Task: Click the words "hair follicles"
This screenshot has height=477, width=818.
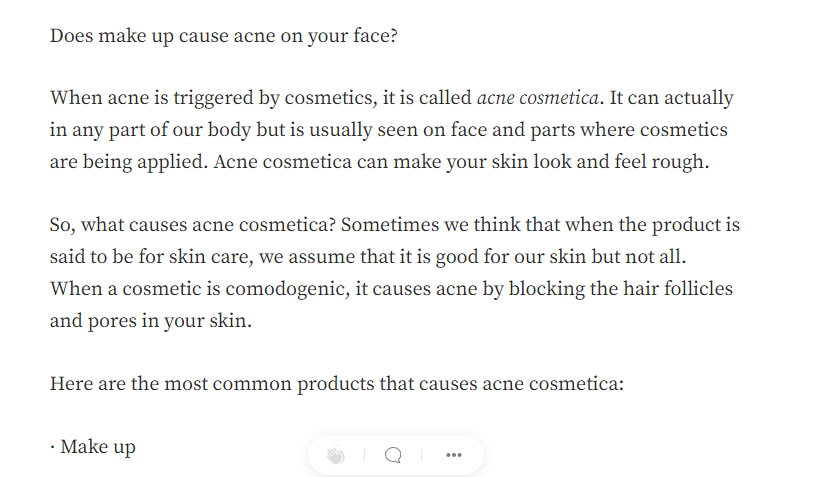Action: point(669,289)
